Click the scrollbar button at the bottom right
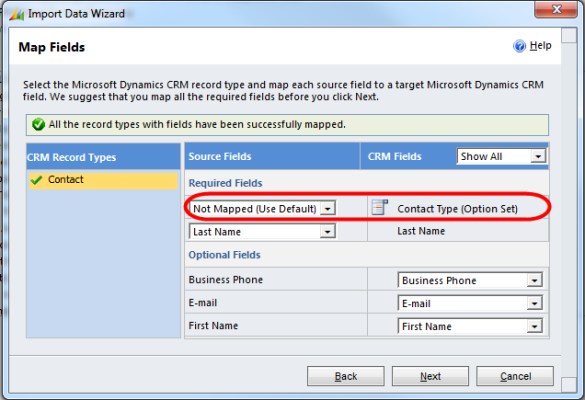 click(569, 384)
